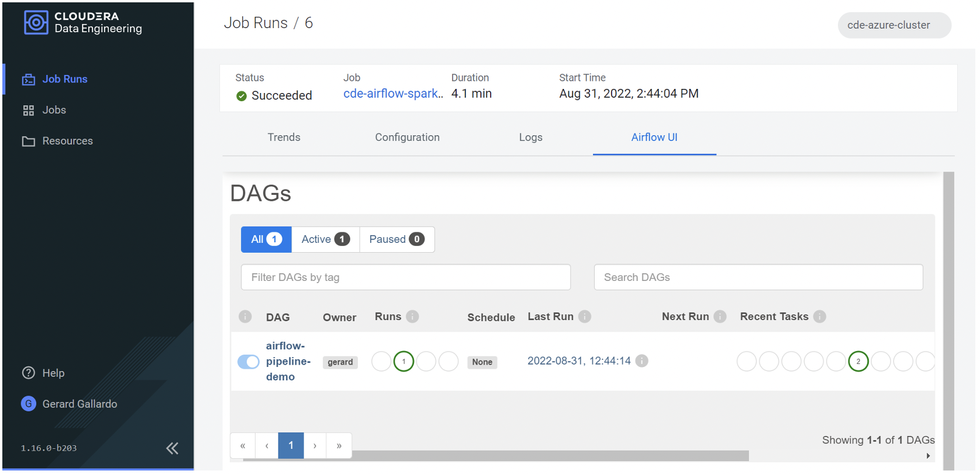Viewport: 980px width, 474px height.
Task: Switch to the Trends tab
Action: pos(284,138)
